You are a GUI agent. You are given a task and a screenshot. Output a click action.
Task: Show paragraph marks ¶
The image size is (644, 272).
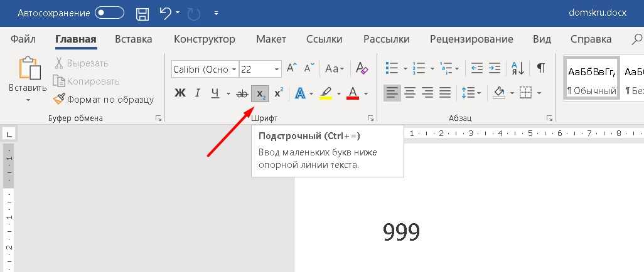[x=541, y=68]
